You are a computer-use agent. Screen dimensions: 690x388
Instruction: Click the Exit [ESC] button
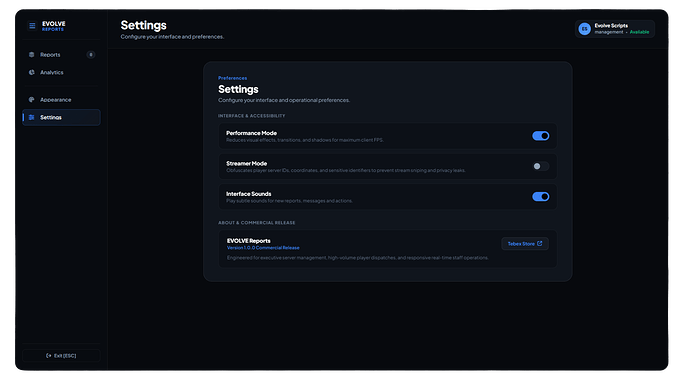[x=61, y=355]
